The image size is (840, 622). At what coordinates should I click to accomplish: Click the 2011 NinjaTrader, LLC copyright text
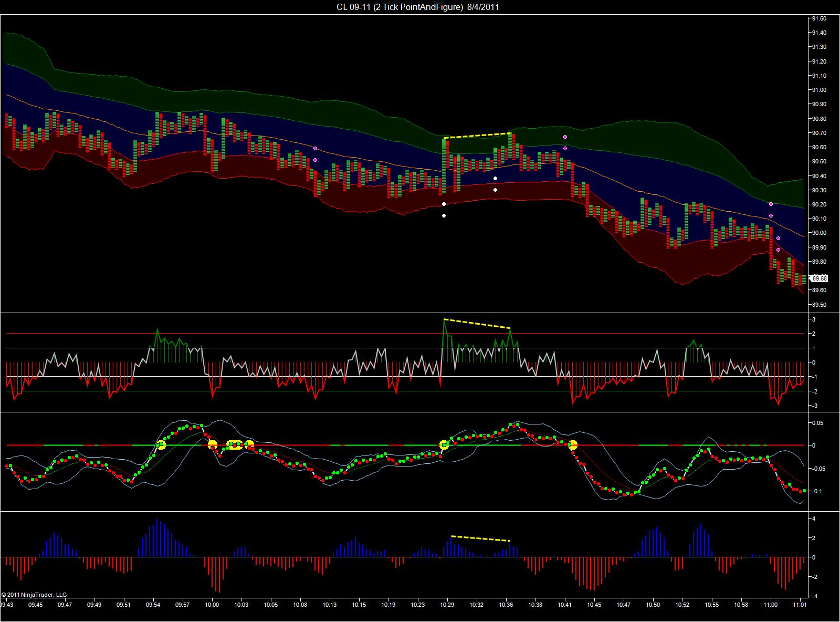pos(34,595)
